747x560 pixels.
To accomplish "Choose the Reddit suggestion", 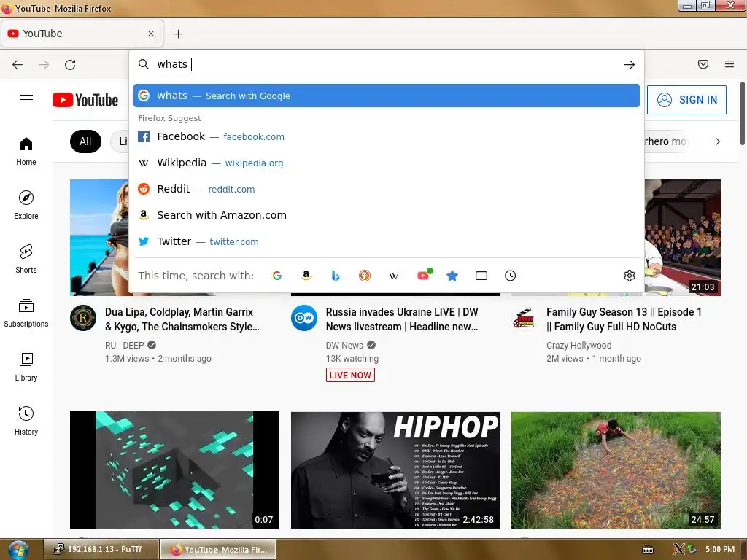I will click(387, 189).
